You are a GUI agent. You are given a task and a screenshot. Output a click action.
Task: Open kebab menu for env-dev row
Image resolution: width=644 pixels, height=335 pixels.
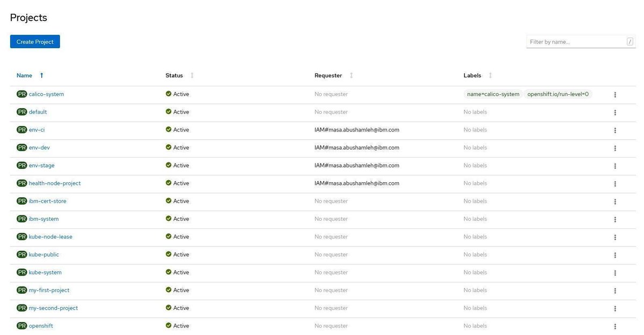pos(615,148)
